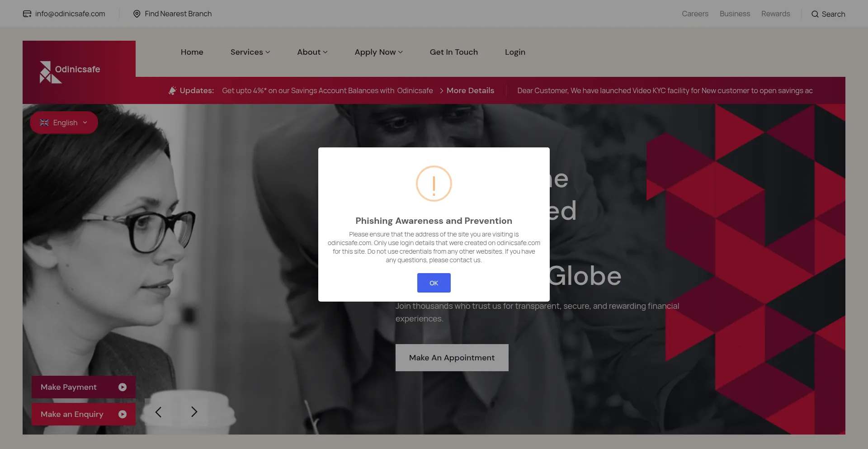Click the Updates bell icon
This screenshot has height=449, width=868.
(x=172, y=90)
